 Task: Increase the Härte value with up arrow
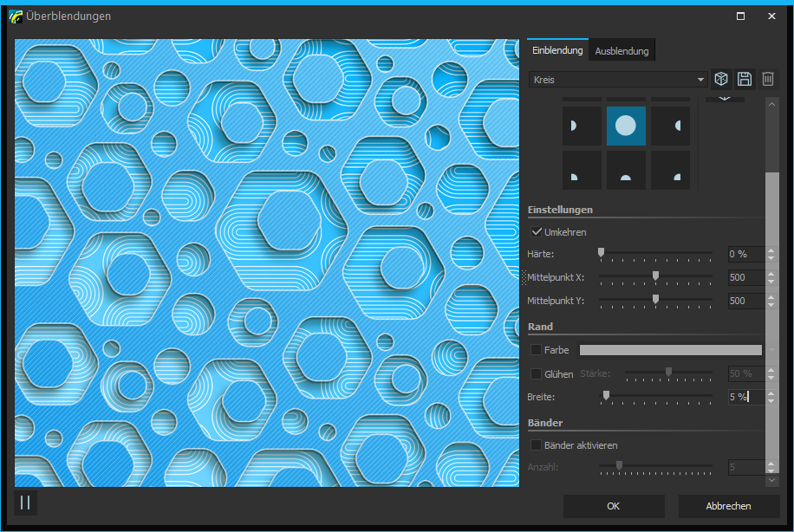click(x=771, y=250)
